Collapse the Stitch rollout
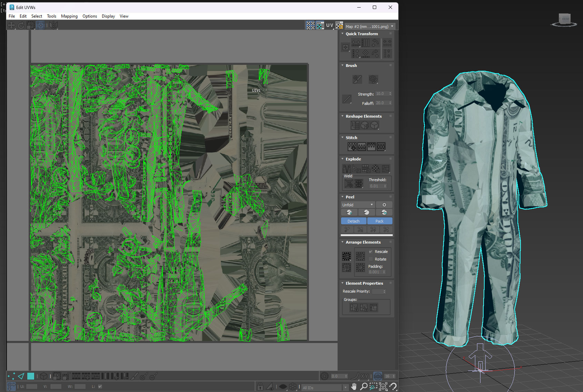 tap(342, 138)
